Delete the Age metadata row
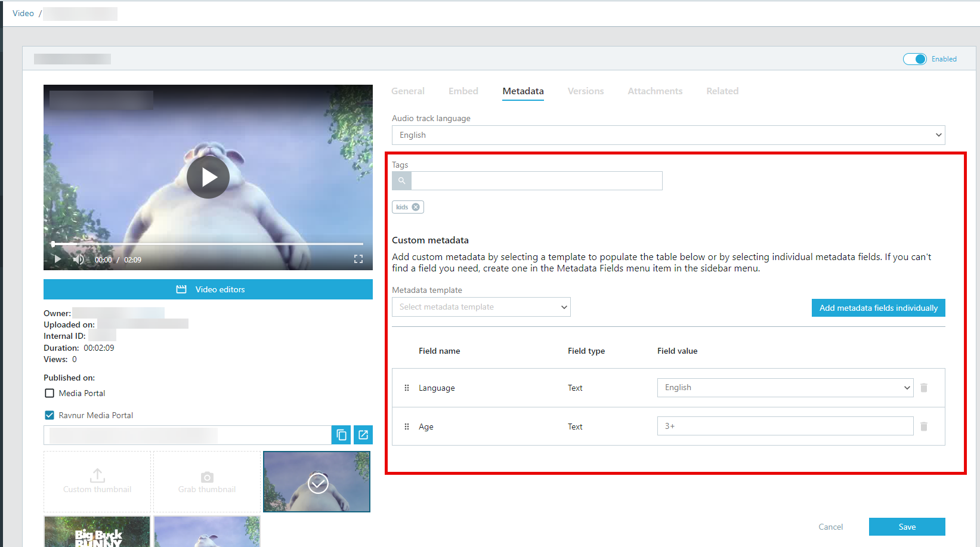Viewport: 980px width, 547px height. click(x=924, y=427)
